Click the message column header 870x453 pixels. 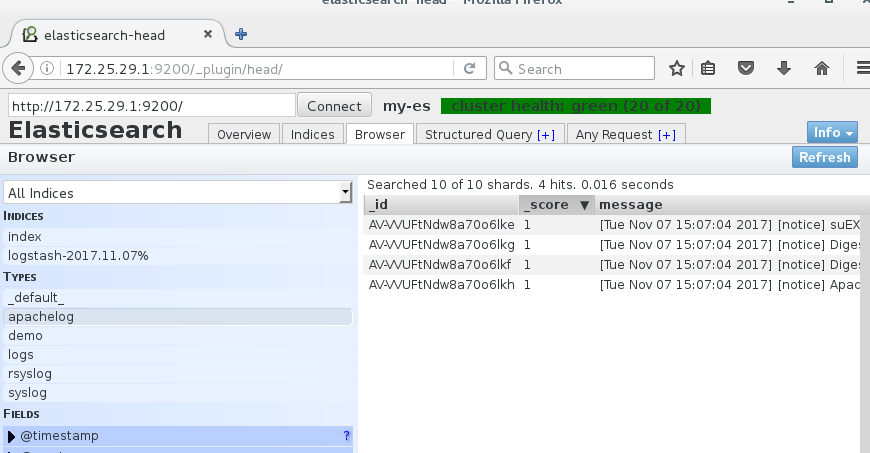point(732,205)
